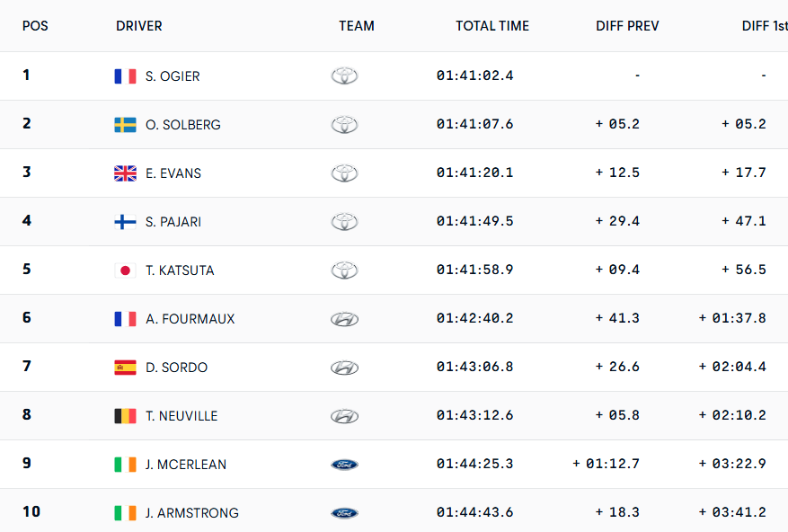Click the Irish flag beside J. Armstrong
Viewport: 788px width, 532px height.
(x=125, y=513)
